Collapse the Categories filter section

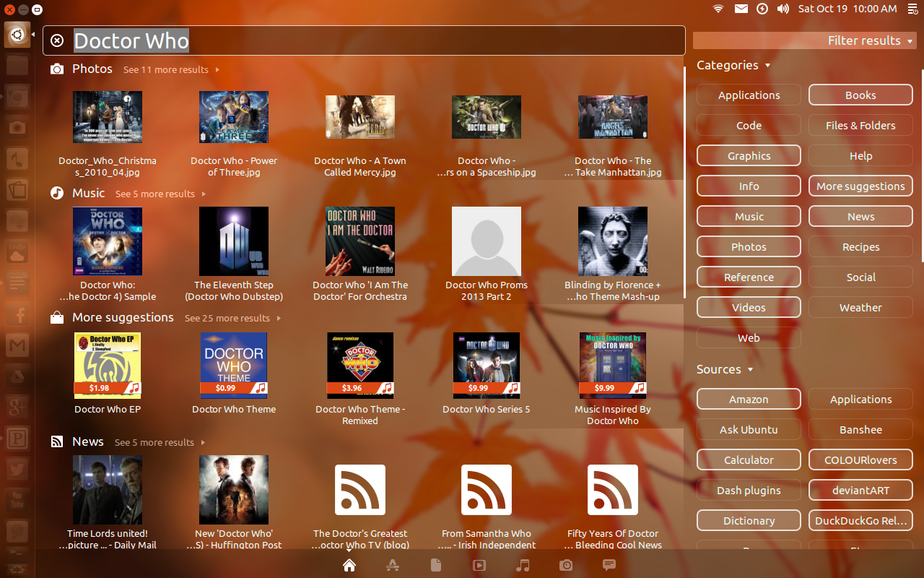[733, 65]
